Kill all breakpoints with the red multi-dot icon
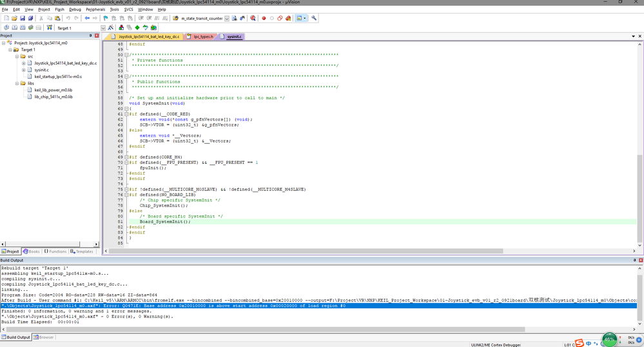 (x=288, y=18)
